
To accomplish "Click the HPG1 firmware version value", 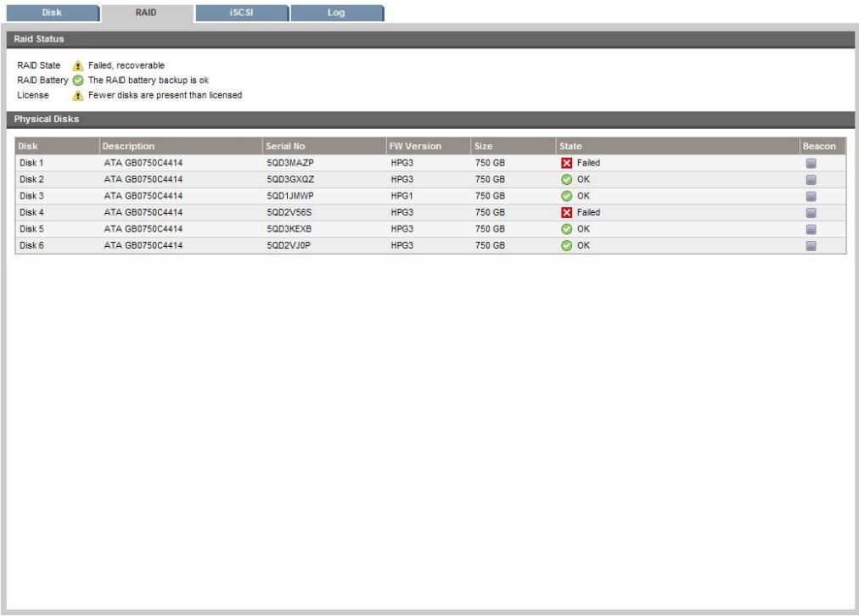I will 402,196.
